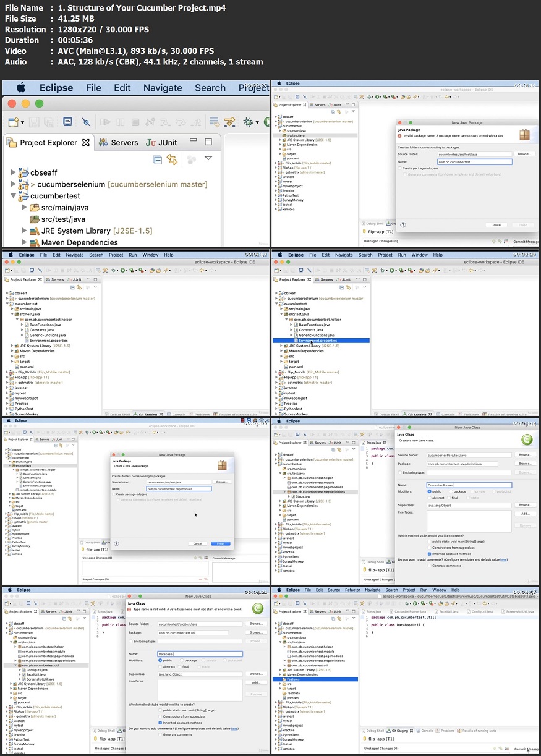Click the monitor-shaped toolbar icon in the zoomed frame
The height and width of the screenshot is (756, 541).
(x=67, y=121)
